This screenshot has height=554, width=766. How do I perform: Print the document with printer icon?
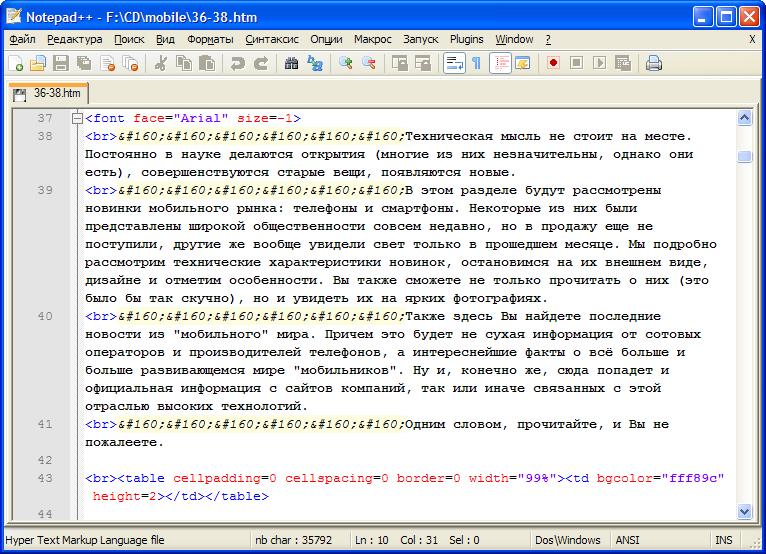654,64
